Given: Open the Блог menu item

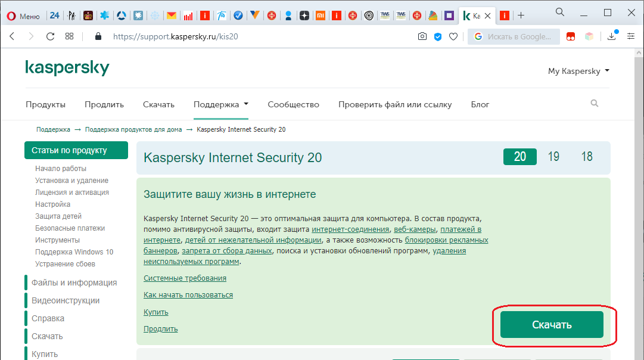Looking at the screenshot, I should tap(480, 104).
